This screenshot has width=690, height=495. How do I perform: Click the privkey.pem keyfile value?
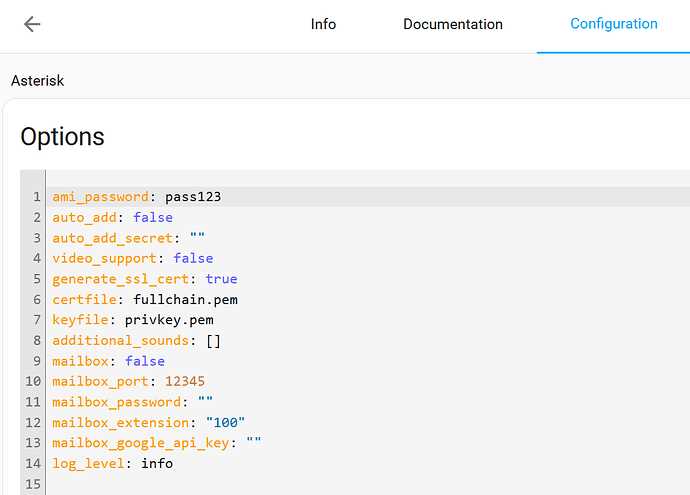click(169, 320)
